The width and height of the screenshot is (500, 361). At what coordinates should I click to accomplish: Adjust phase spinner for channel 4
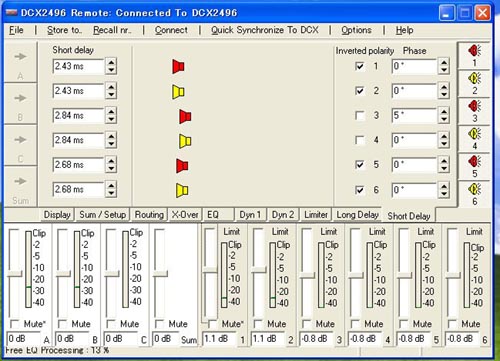pos(444,140)
